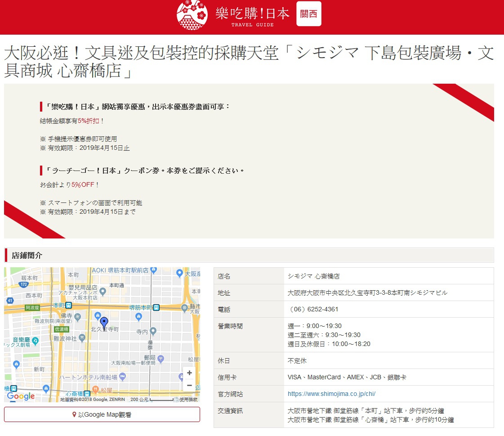Select the 週日及休假日 hours line
This screenshot has width=504, height=436.
click(329, 344)
